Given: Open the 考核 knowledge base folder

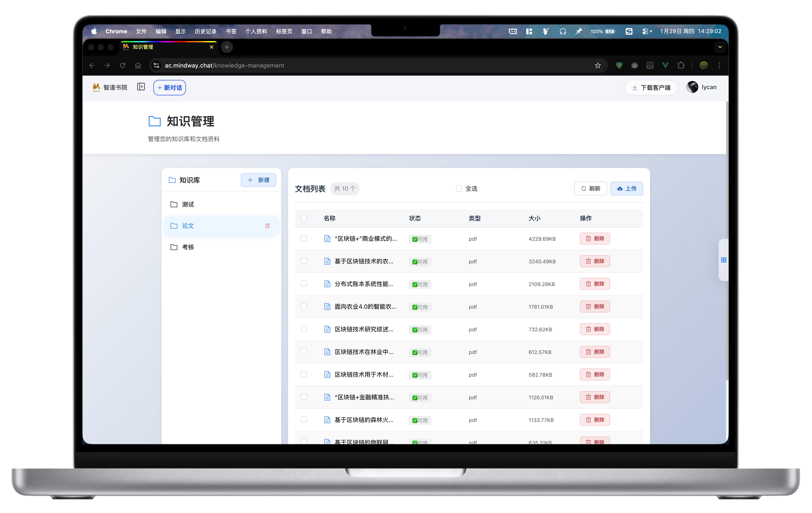Looking at the screenshot, I should (x=221, y=247).
